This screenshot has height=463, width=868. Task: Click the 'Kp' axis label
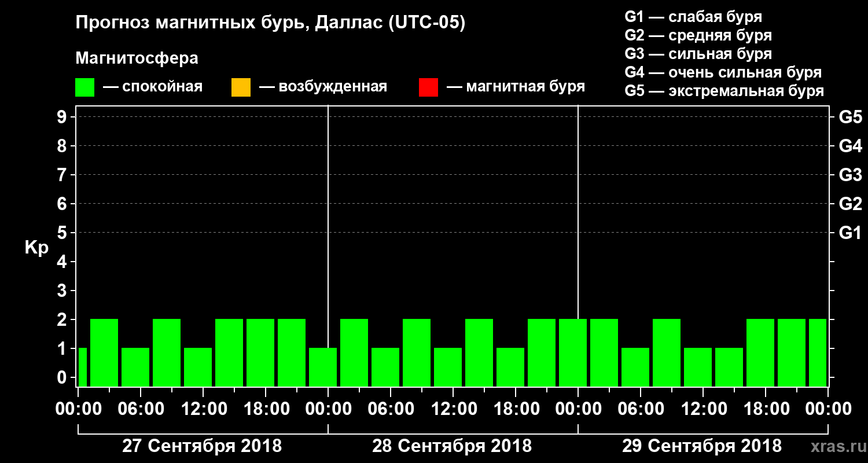point(36,248)
